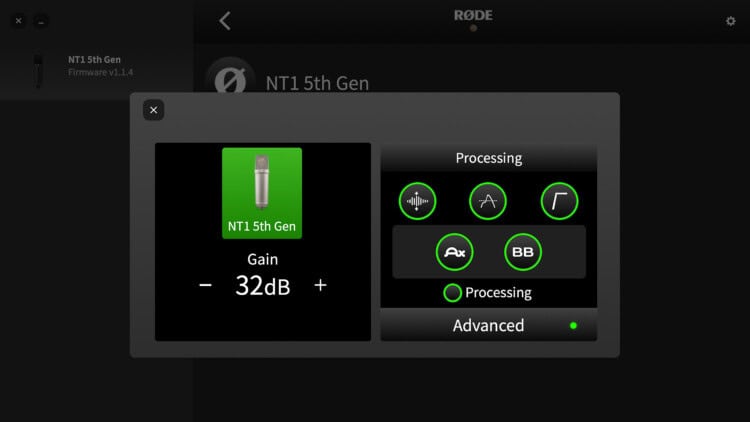Close the microphone settings dialog

[154, 110]
